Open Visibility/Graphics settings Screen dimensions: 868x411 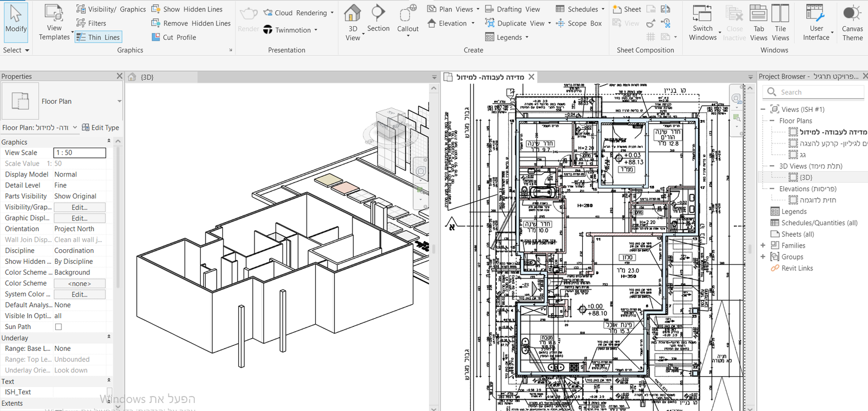111,9
